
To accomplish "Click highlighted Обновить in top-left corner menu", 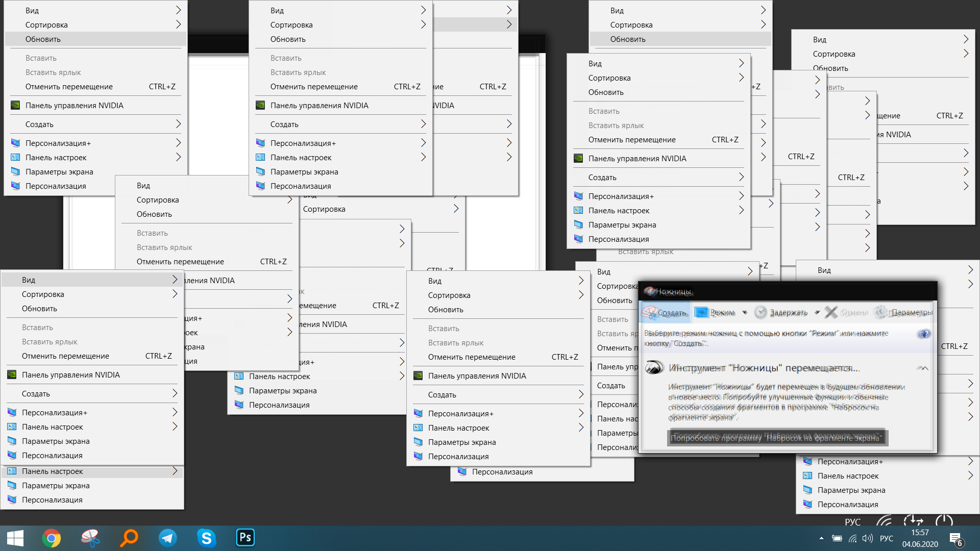I will 95,39.
